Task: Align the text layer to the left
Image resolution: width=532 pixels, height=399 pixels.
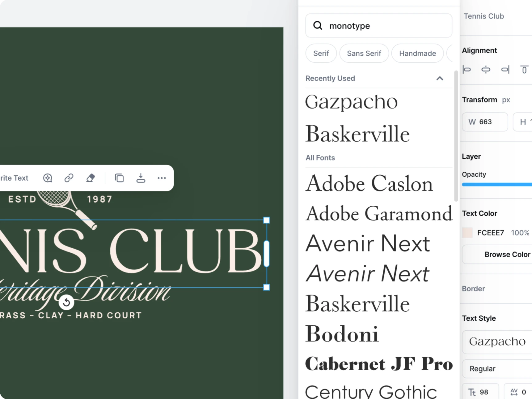Action: point(467,70)
